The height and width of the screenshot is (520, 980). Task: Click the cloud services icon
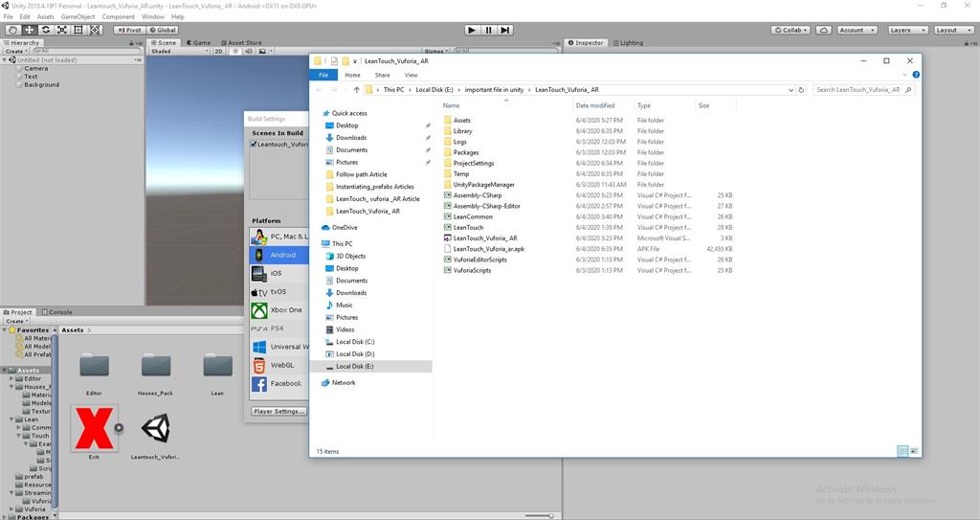tap(824, 30)
